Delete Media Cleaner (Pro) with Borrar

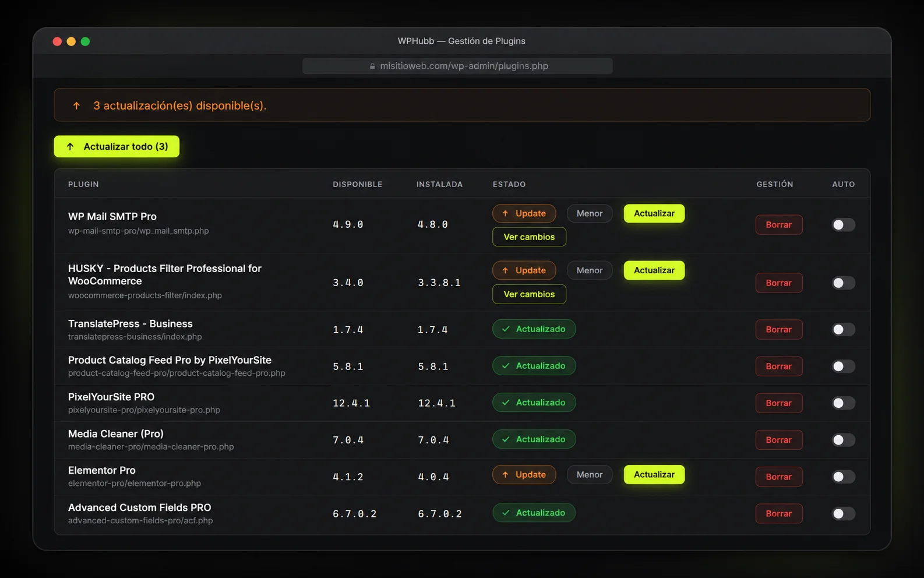coord(779,439)
